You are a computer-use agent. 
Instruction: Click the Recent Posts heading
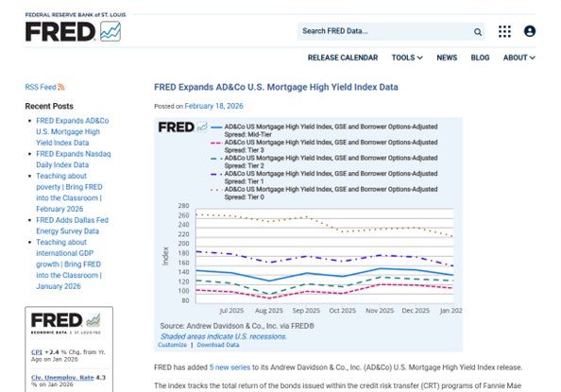(49, 107)
